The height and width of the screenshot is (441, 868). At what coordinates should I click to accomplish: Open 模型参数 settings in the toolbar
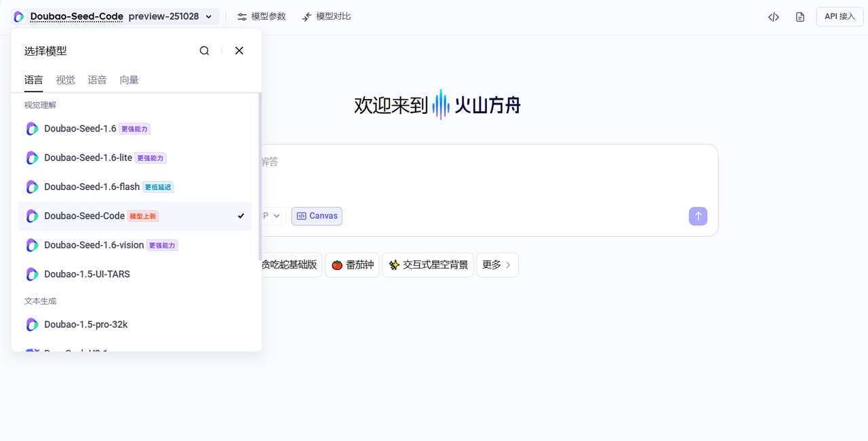coord(260,16)
